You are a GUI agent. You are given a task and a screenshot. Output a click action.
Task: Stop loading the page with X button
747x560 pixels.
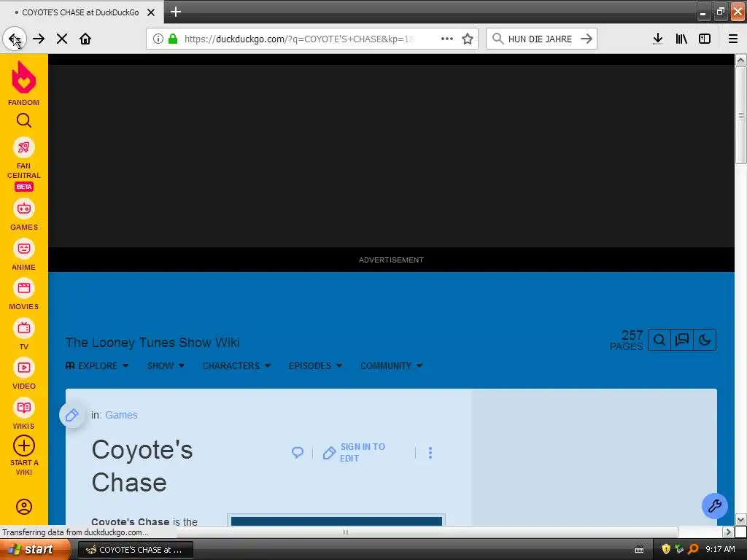pos(62,39)
